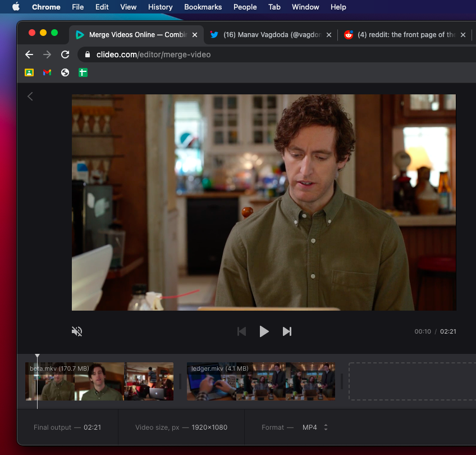Image resolution: width=476 pixels, height=455 pixels.
Task: Jump back to the previous clip
Action: pos(241,331)
